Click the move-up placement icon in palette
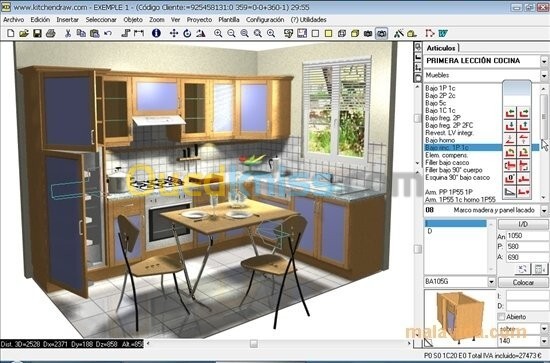Viewport: 550px width, 363px height. coord(523,126)
